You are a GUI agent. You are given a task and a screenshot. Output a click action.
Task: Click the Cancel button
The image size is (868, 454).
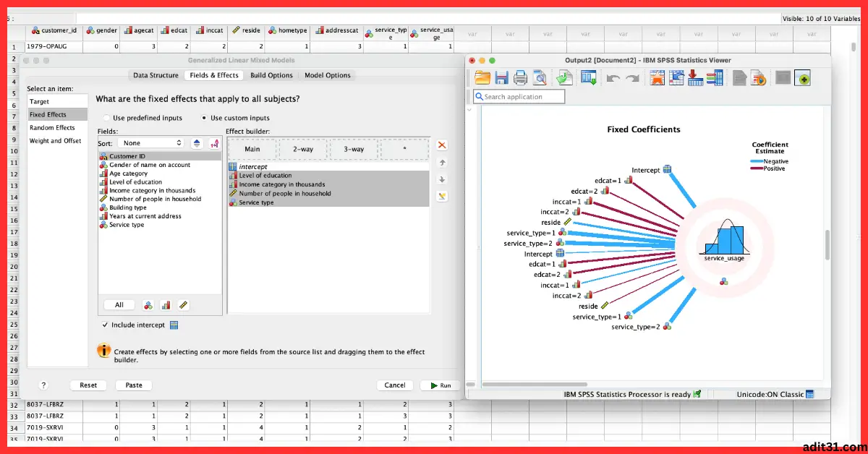pos(395,385)
